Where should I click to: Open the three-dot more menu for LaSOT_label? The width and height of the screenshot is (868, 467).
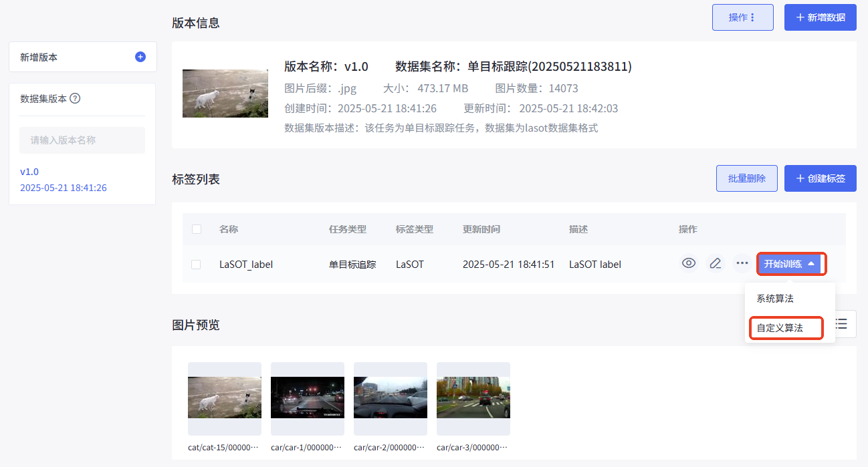click(742, 263)
